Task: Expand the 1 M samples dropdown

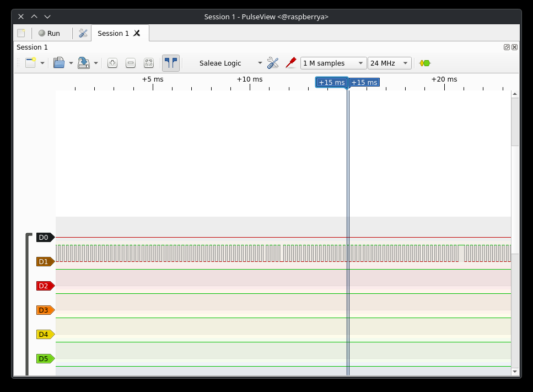Action: pos(333,63)
